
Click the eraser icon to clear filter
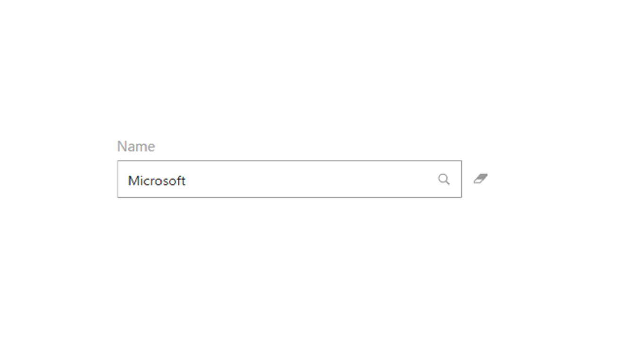[480, 179]
